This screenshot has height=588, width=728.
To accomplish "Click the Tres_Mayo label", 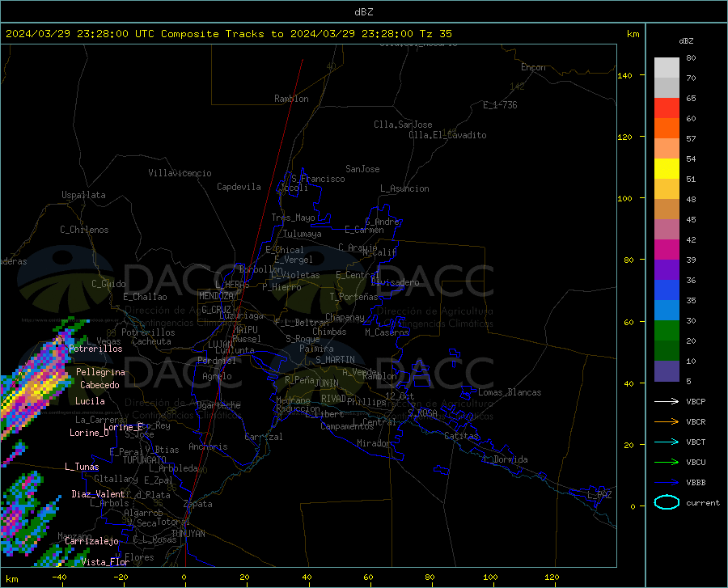I will (x=293, y=218).
